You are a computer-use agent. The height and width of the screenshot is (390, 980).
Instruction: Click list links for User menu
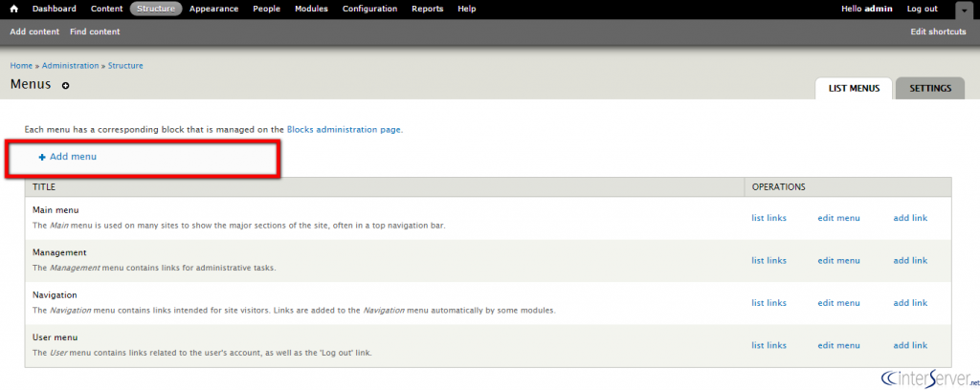[x=768, y=345]
